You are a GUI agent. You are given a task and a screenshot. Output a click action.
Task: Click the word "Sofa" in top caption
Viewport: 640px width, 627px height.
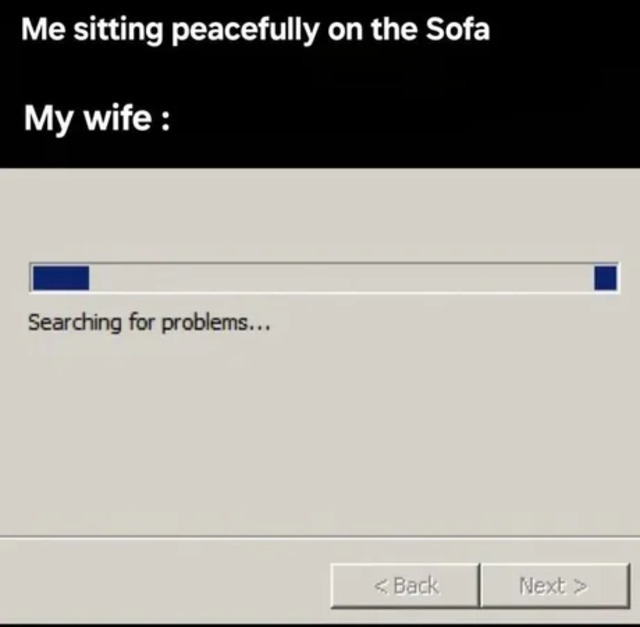coord(458,29)
